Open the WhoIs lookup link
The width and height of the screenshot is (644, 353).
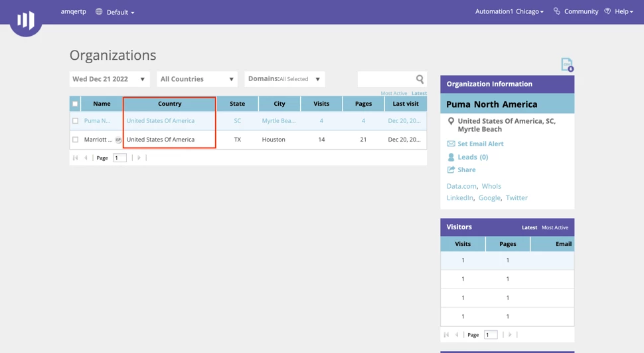point(491,186)
